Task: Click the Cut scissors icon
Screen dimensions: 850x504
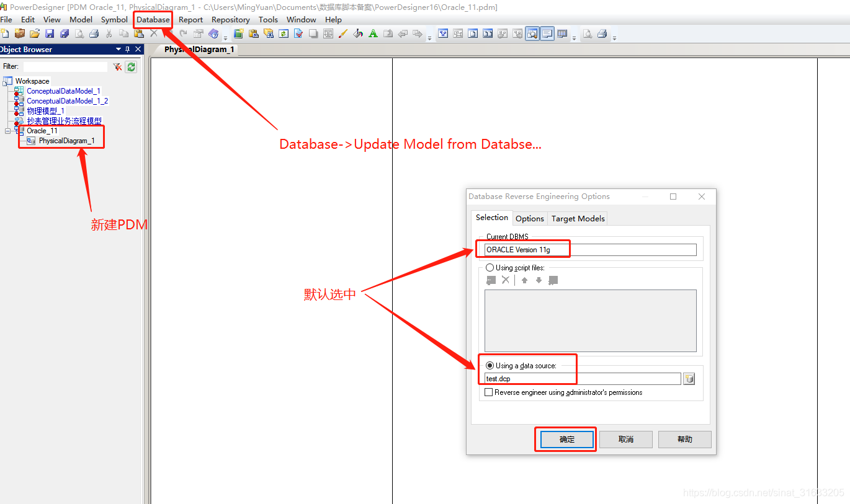Action: click(x=109, y=33)
